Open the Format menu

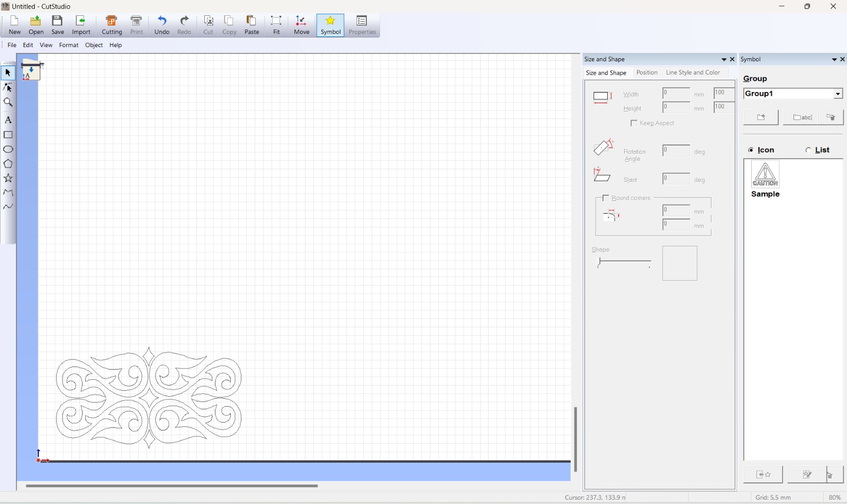(69, 45)
